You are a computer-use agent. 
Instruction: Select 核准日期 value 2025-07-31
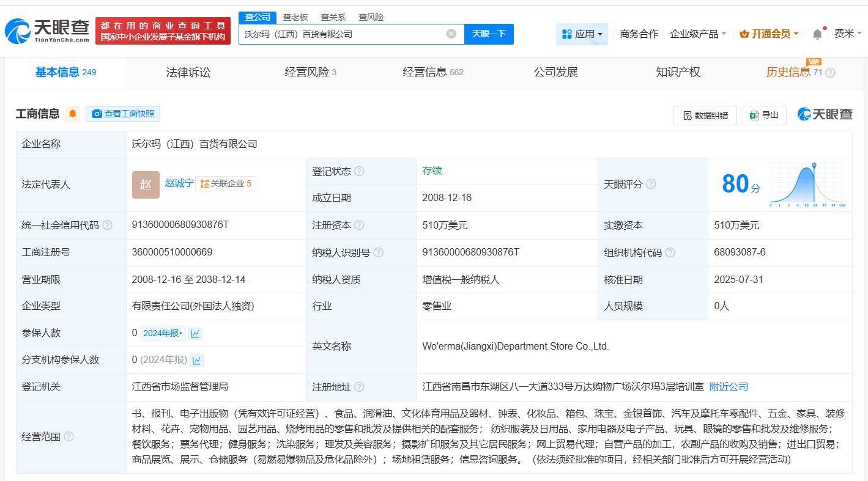[738, 280]
